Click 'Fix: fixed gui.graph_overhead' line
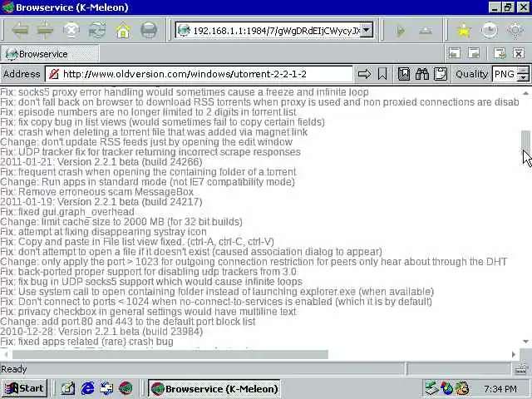 67,212
